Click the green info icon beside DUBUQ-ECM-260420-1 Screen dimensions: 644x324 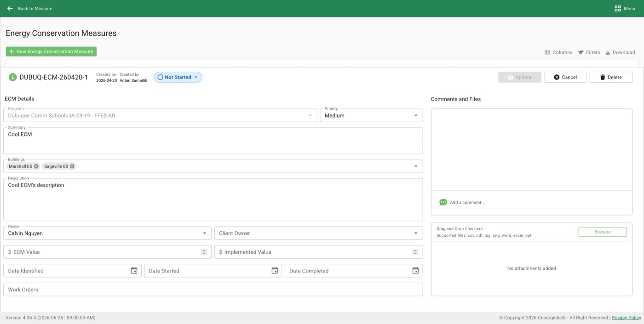[13, 77]
